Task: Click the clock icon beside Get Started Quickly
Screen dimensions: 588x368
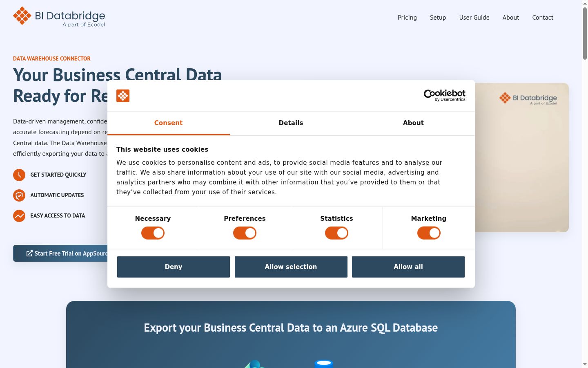Action: click(19, 175)
